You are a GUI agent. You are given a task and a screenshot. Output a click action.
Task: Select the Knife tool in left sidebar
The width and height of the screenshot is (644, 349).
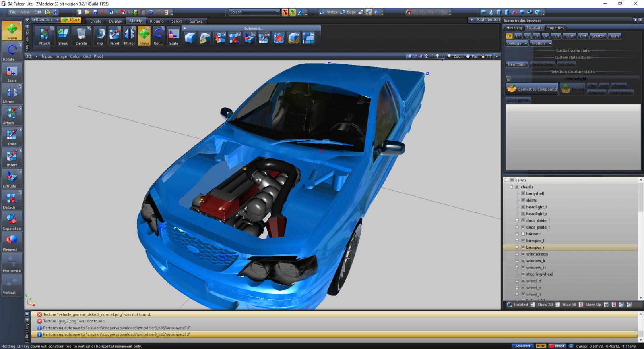(12, 136)
